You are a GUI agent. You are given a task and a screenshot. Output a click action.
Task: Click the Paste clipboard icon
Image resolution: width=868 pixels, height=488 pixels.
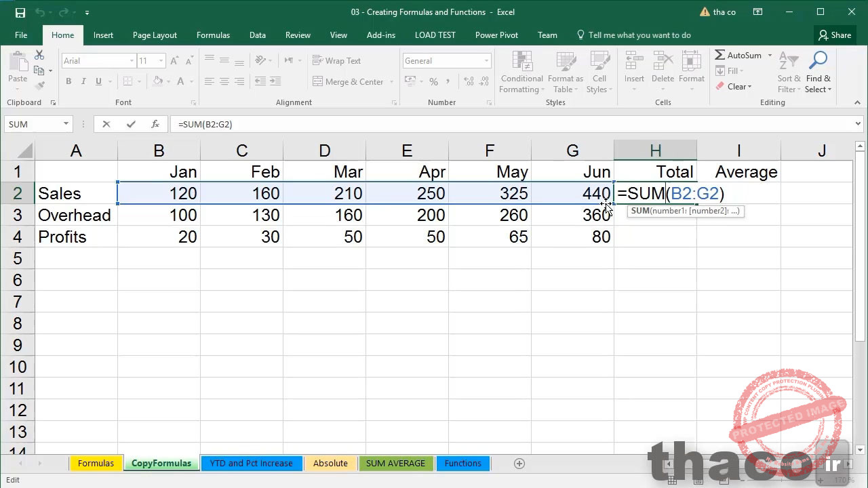point(18,63)
